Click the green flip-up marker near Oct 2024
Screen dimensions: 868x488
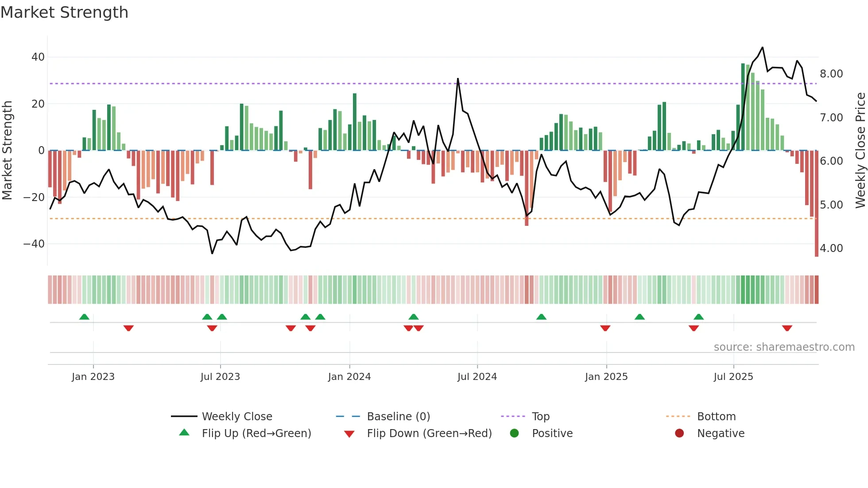click(x=541, y=317)
